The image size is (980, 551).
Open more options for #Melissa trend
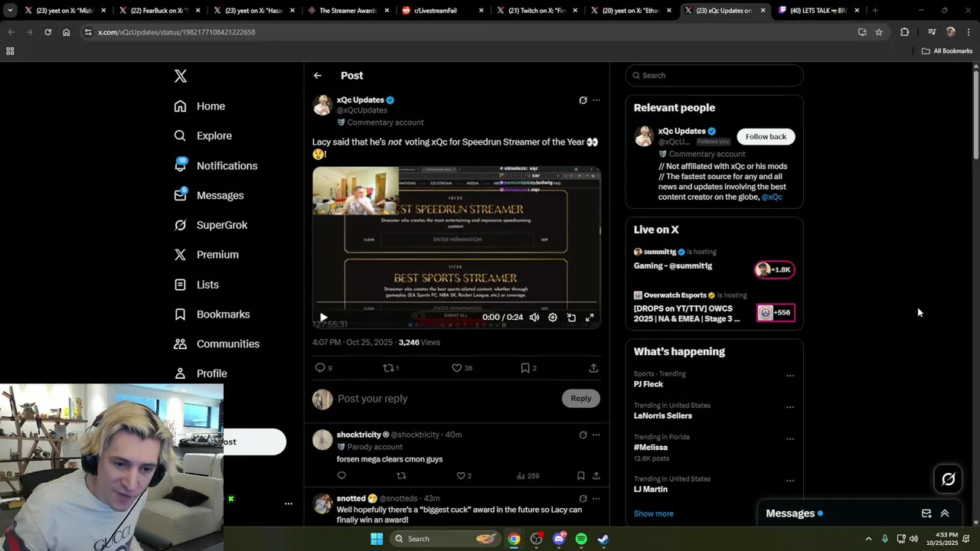(x=790, y=439)
